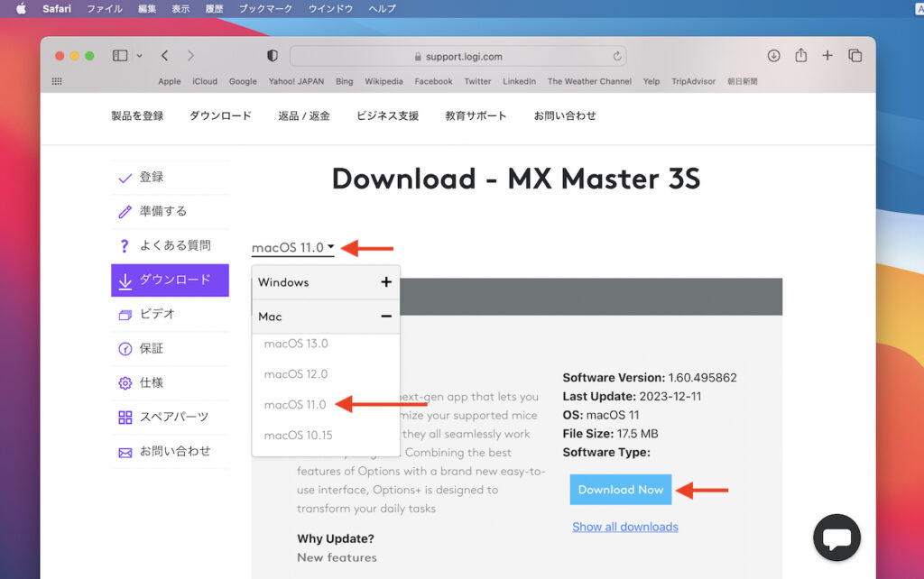The image size is (924, 579).
Task: Select the ダウンロード arrow icon in the sidebar
Action: (125, 280)
